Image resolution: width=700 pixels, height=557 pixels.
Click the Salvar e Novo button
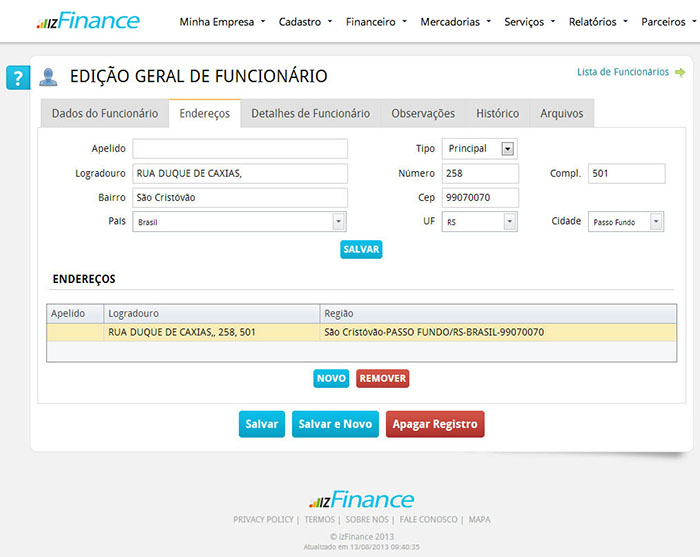(335, 424)
